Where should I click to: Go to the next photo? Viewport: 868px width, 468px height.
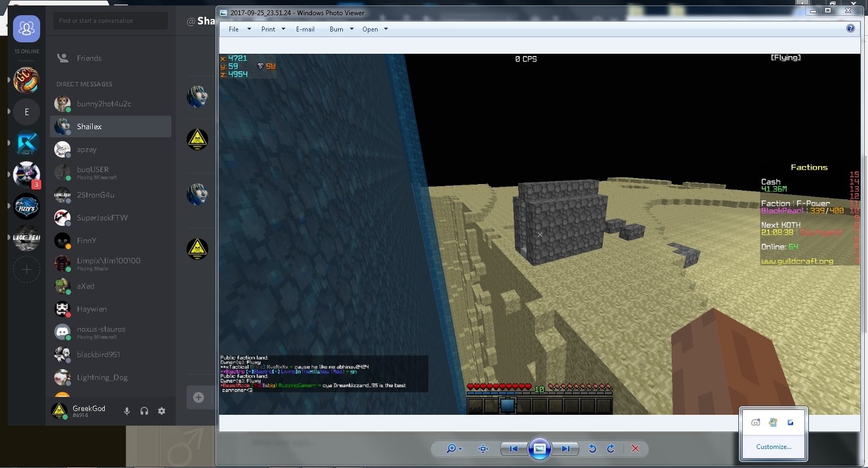coord(566,448)
